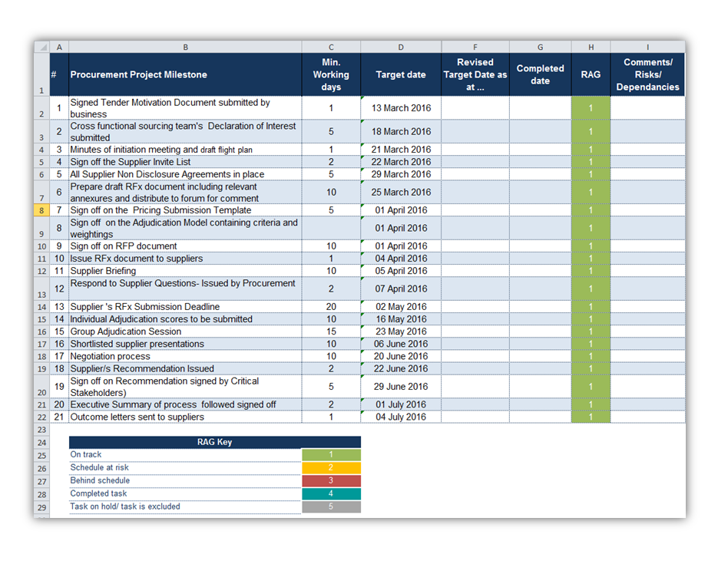Select cell 'Prepare draft RFx document including relevant annexures'
The height and width of the screenshot is (564, 728).
185,192
